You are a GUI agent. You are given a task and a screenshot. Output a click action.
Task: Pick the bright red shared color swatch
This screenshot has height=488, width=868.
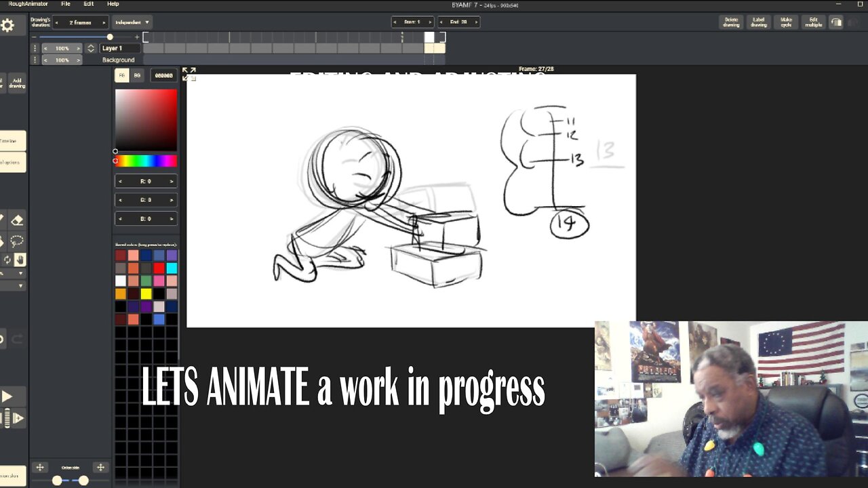tap(159, 268)
